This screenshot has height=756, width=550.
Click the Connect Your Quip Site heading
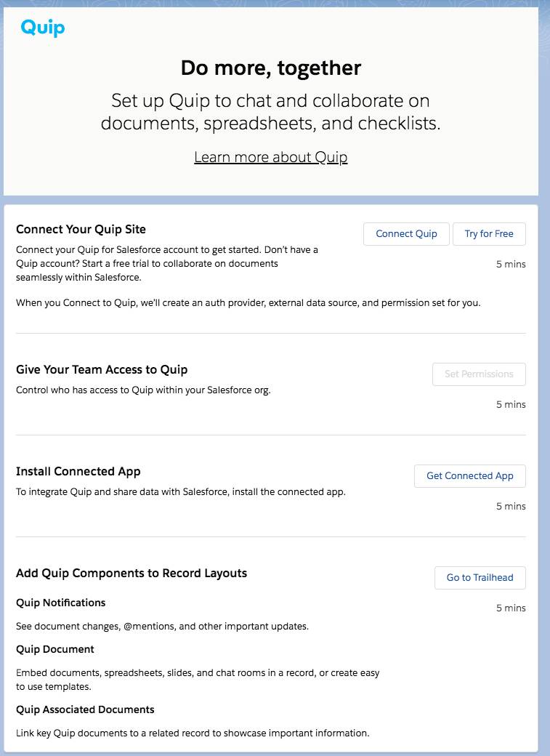click(81, 230)
